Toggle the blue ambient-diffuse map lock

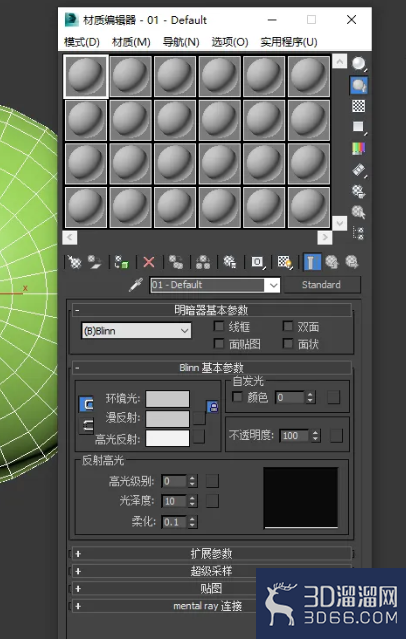[212, 407]
